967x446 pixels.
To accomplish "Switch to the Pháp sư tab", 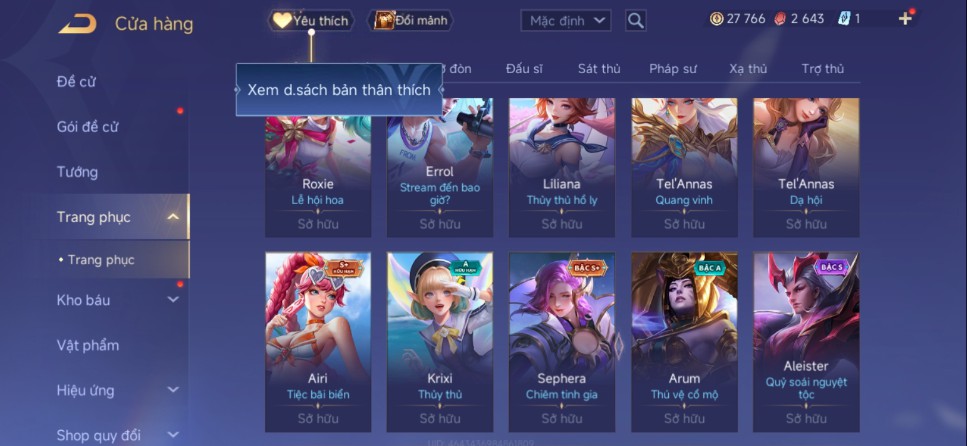I will pos(673,69).
